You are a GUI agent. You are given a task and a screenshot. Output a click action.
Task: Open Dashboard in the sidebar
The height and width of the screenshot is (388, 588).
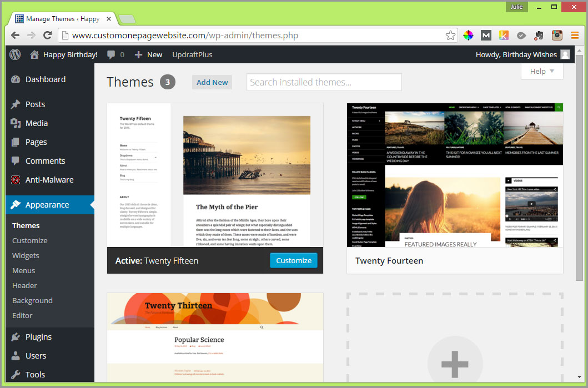46,79
